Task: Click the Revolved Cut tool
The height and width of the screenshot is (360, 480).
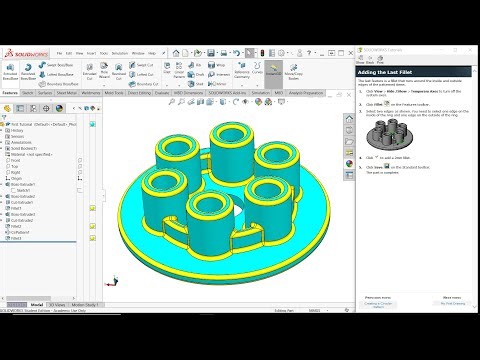Action: [x=119, y=72]
